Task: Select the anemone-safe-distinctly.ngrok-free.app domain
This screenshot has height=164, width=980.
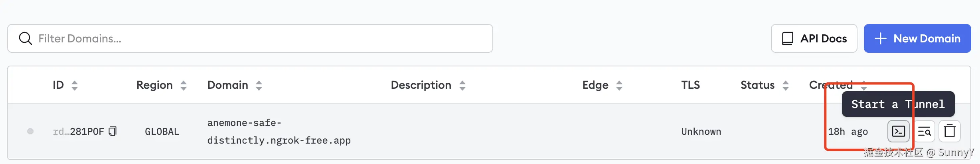Action: click(279, 132)
